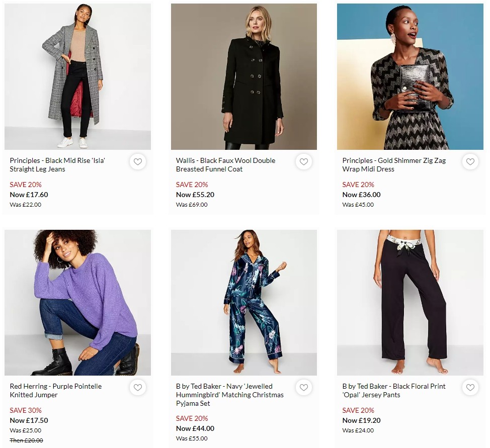The height and width of the screenshot is (448, 490).
Task: Click the SAVE 30% label on the jumper
Action: (x=25, y=410)
